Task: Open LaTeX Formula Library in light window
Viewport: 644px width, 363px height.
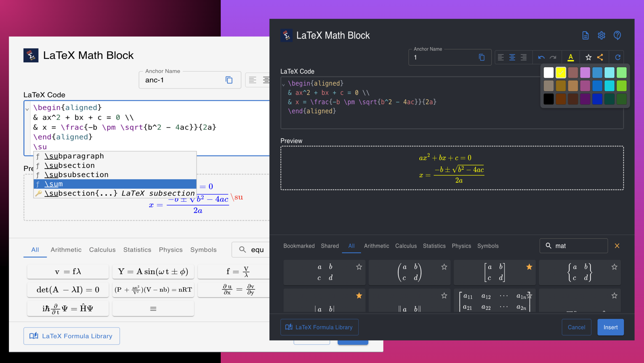Action: coord(71,336)
